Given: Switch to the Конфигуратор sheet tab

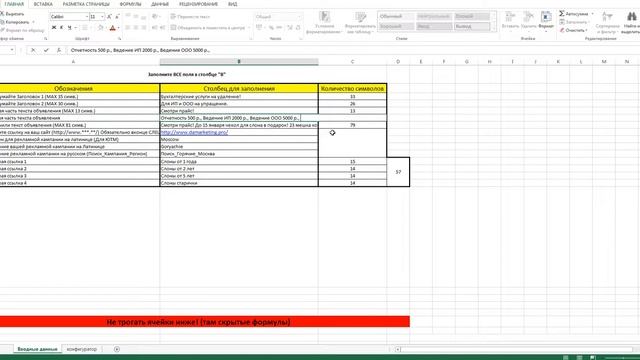Looking at the screenshot, I should pyautogui.click(x=82, y=349).
